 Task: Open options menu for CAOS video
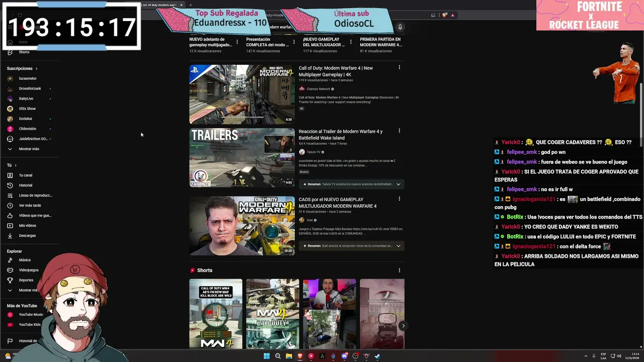[399, 199]
